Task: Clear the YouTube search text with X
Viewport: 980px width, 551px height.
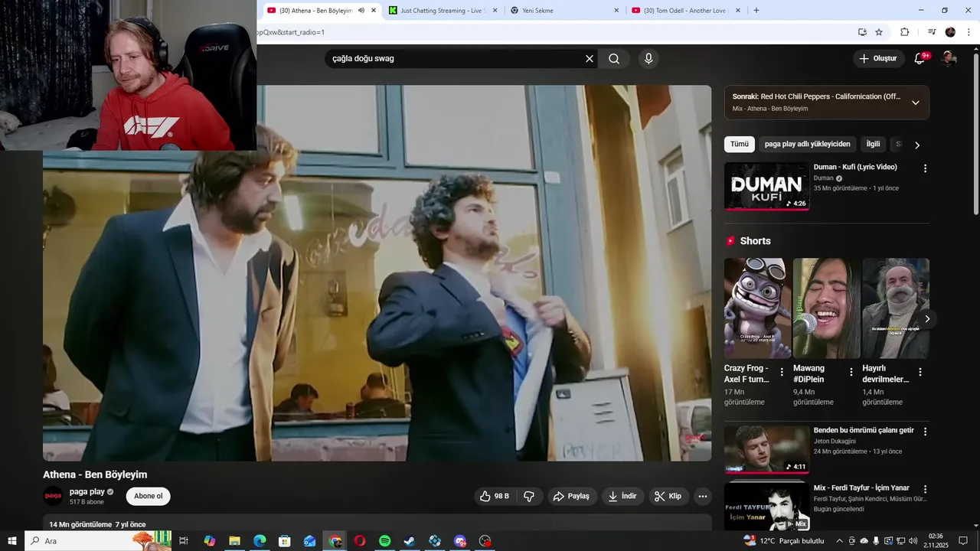Action: click(x=590, y=59)
